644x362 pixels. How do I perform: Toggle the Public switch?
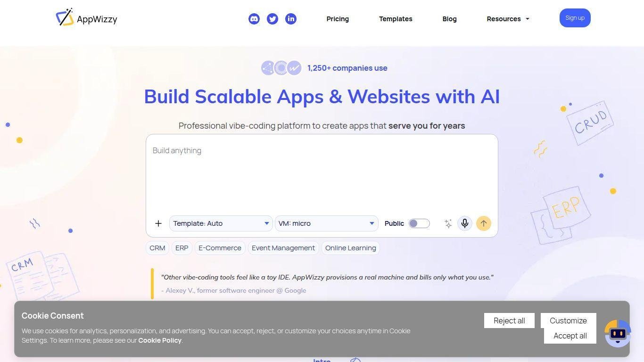point(419,223)
